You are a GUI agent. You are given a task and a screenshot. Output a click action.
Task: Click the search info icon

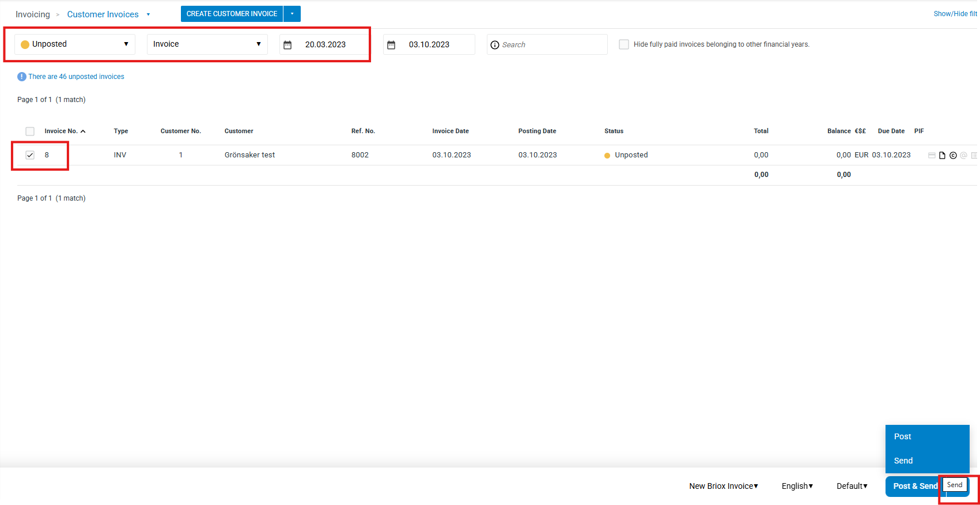click(x=495, y=45)
